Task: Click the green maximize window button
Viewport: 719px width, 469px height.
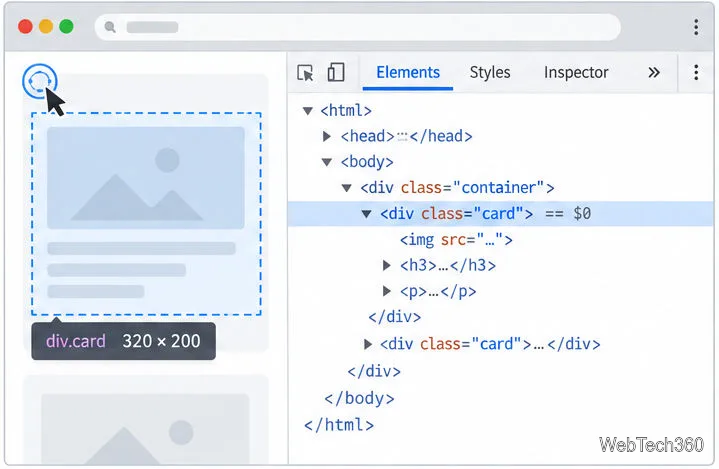Action: point(66,27)
